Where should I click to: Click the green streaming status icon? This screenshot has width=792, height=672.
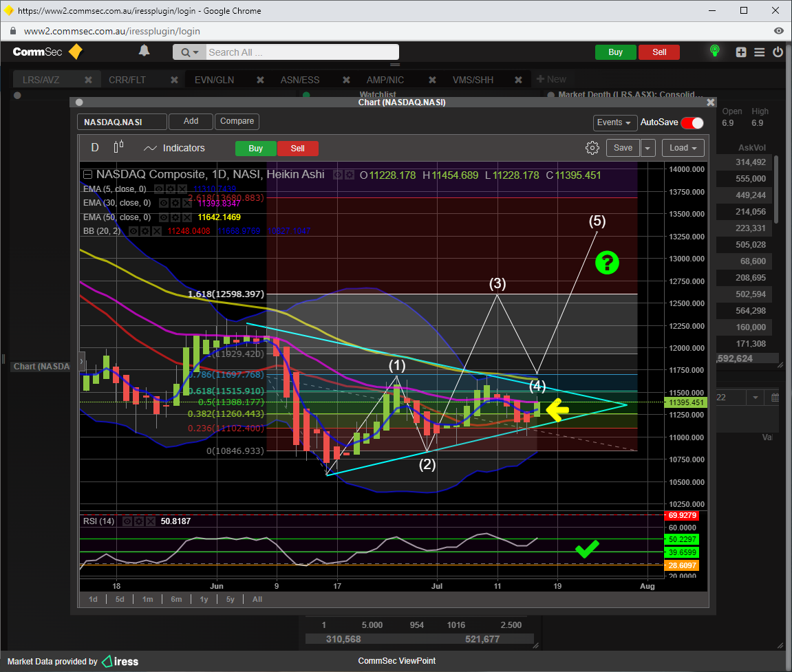[715, 52]
